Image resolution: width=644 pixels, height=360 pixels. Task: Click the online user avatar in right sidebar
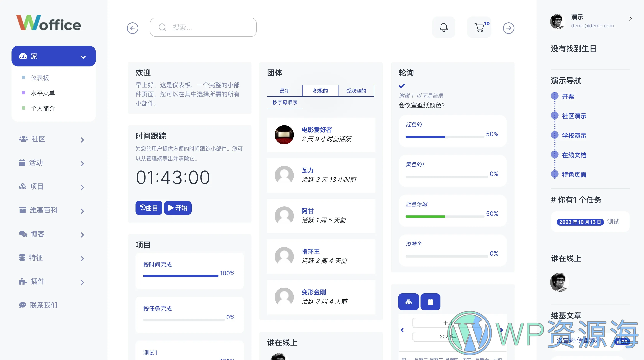pyautogui.click(x=559, y=282)
